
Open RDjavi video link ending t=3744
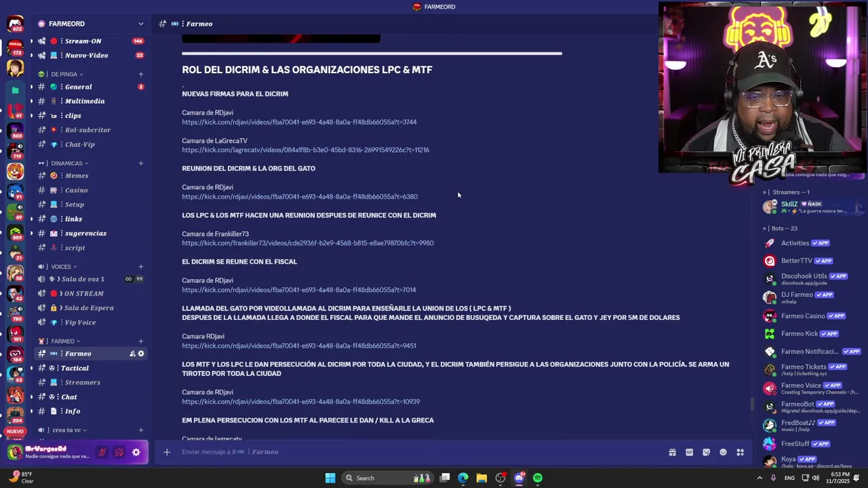pos(299,122)
